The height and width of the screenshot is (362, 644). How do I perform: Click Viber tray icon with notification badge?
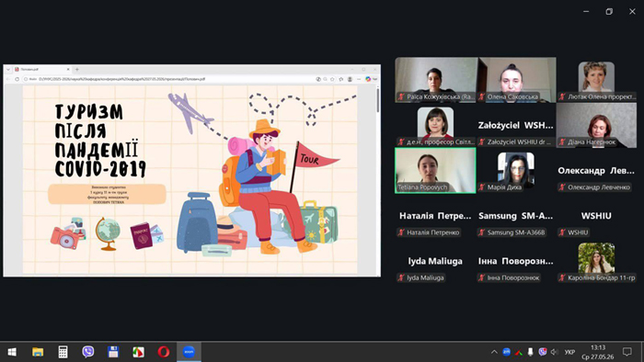(x=543, y=352)
